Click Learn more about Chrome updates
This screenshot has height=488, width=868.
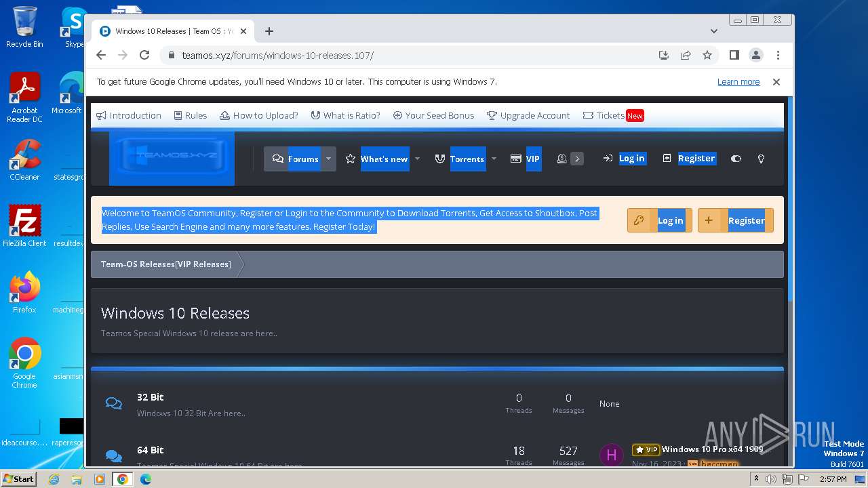pos(738,82)
